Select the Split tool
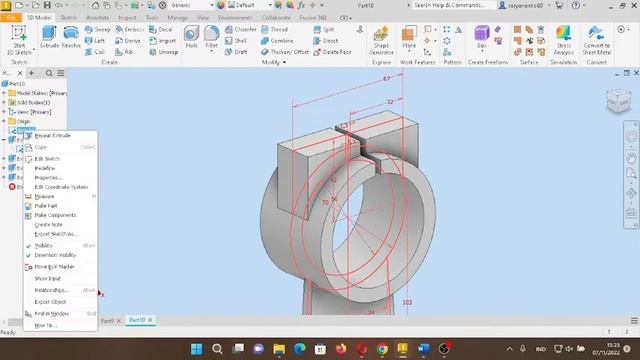Image resolution: width=640 pixels, height=360 pixels. pos(324,29)
